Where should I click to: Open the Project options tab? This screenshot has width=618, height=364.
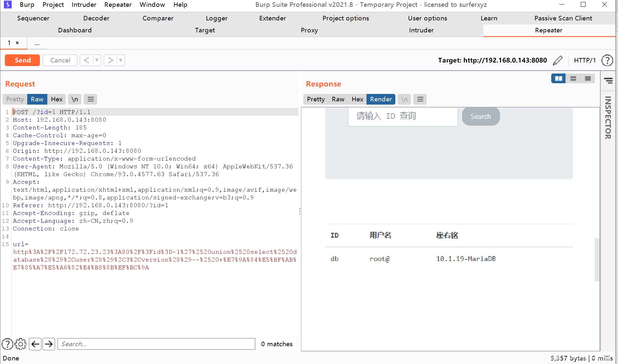coord(346,18)
